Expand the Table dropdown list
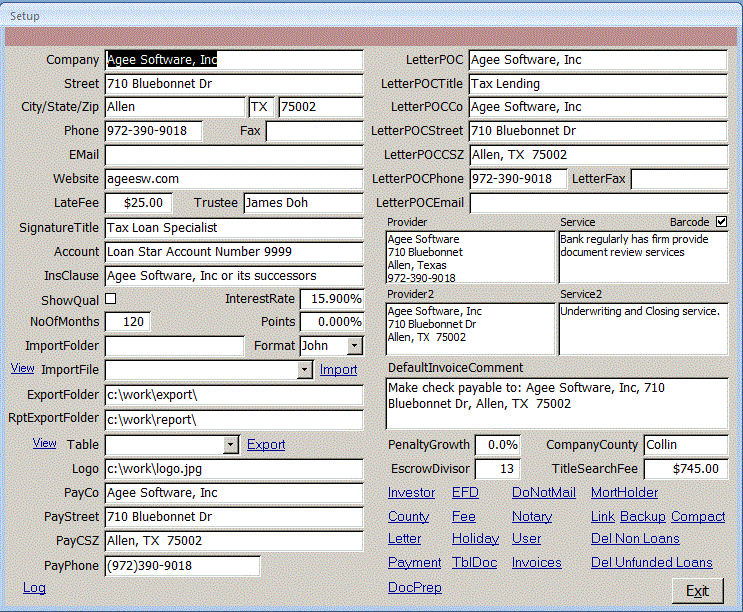 point(231,445)
